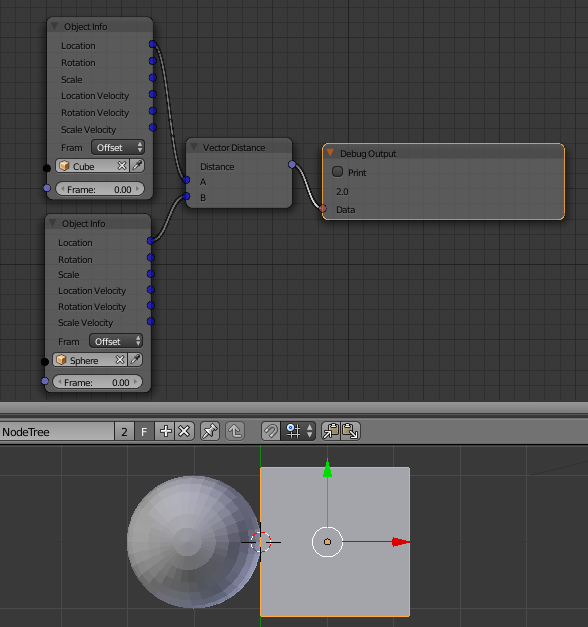
Task: Click the Scale output socket of the Cube node
Action: [x=152, y=78]
